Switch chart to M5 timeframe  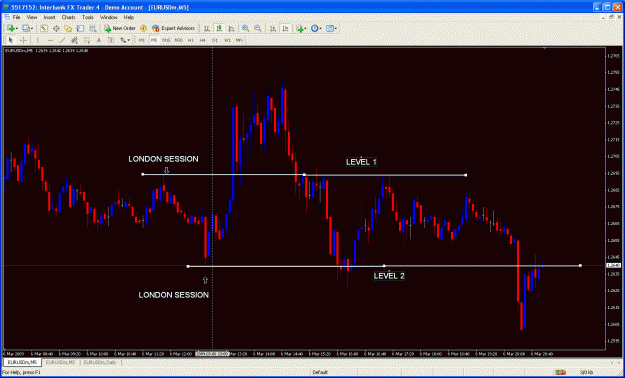coord(154,40)
